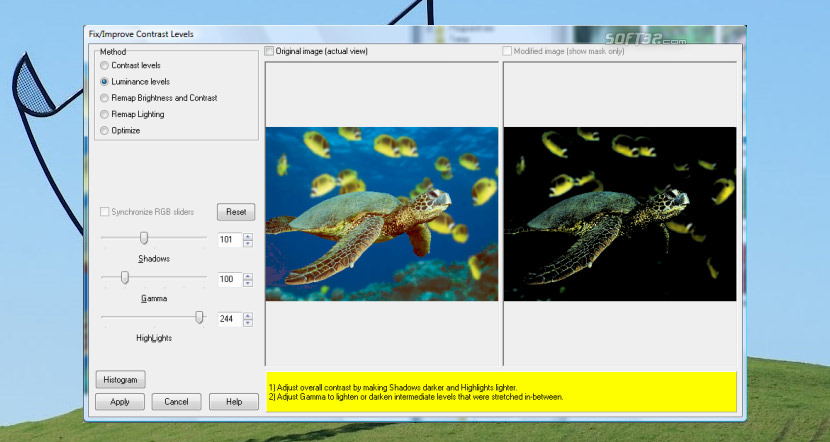Decrease Shadows value with down arrow
The width and height of the screenshot is (830, 442).
[248, 243]
